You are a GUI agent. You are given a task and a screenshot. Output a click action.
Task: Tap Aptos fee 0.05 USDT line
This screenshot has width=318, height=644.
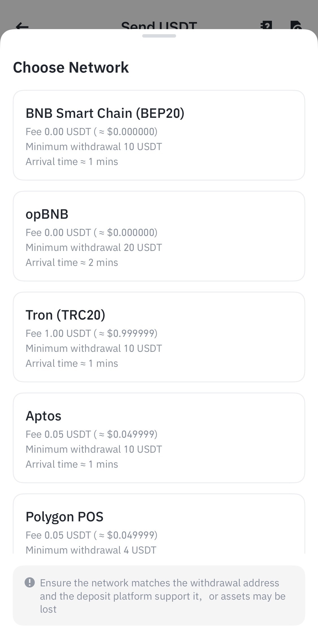pyautogui.click(x=92, y=434)
